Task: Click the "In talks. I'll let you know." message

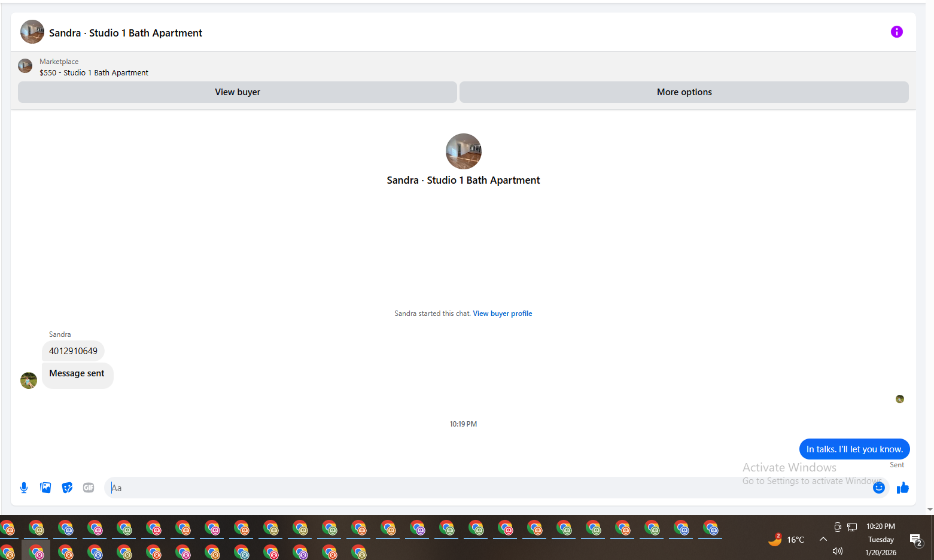Action: pyautogui.click(x=854, y=449)
